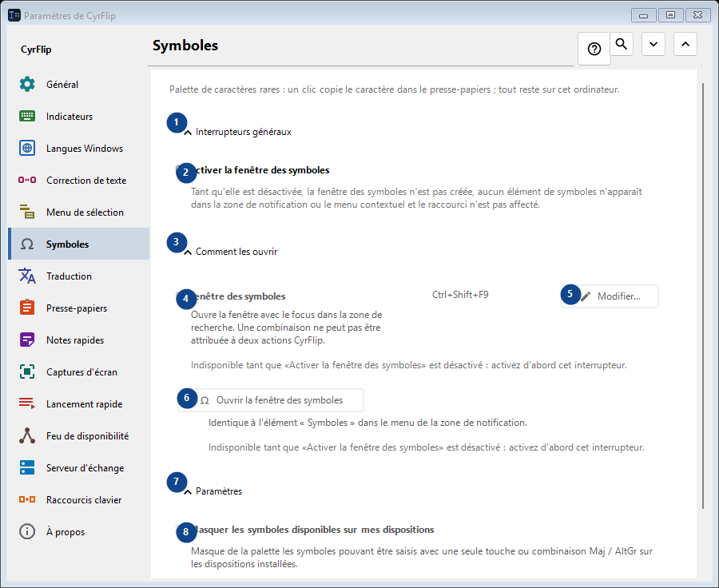Viewport: 719px width, 588px height.
Task: Click the "Palette de caractères rares" description line
Action: [395, 89]
